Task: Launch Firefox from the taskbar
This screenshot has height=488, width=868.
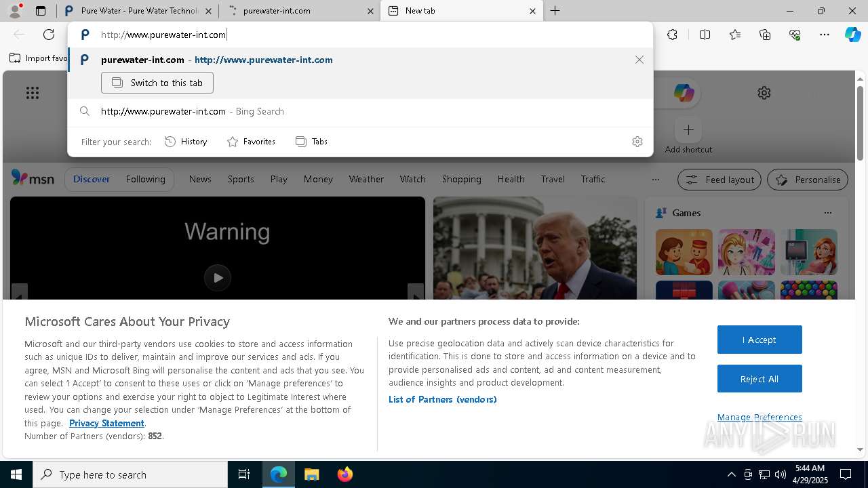Action: click(345, 474)
